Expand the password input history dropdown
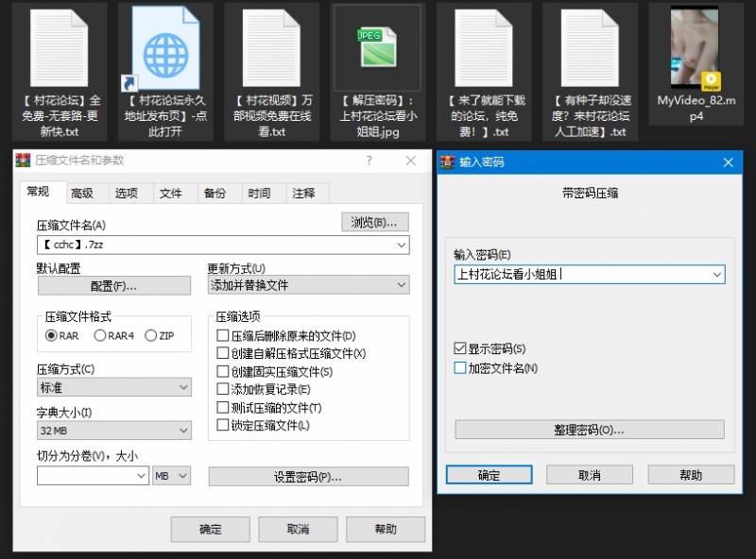Screen dimensions: 756x559 pyautogui.click(x=718, y=275)
